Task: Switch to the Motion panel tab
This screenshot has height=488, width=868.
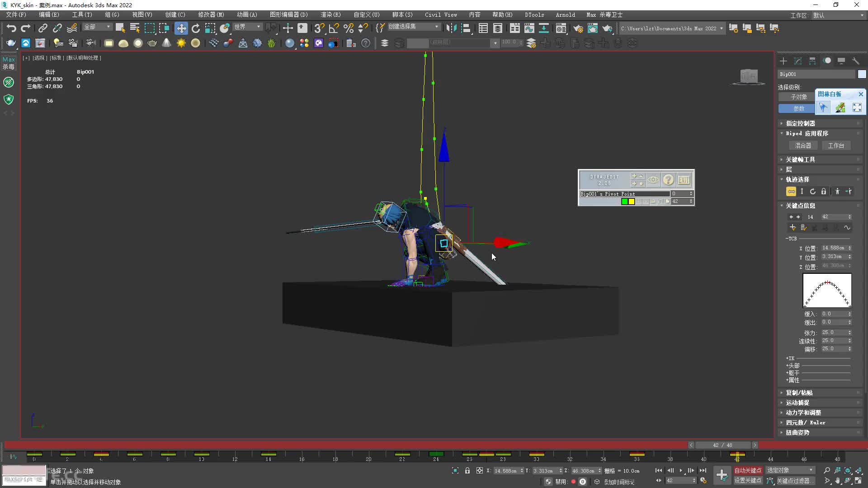Action: point(827,61)
